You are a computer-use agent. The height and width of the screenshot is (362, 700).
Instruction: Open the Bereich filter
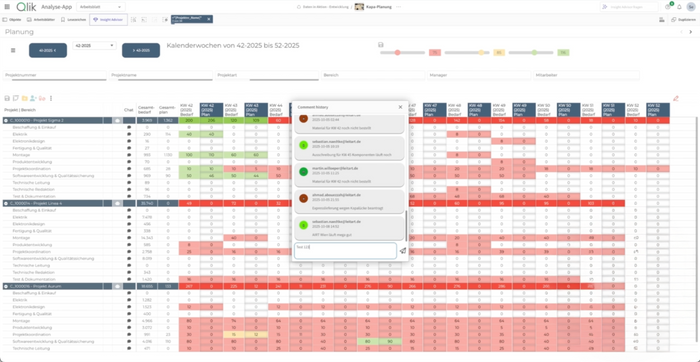pos(373,75)
